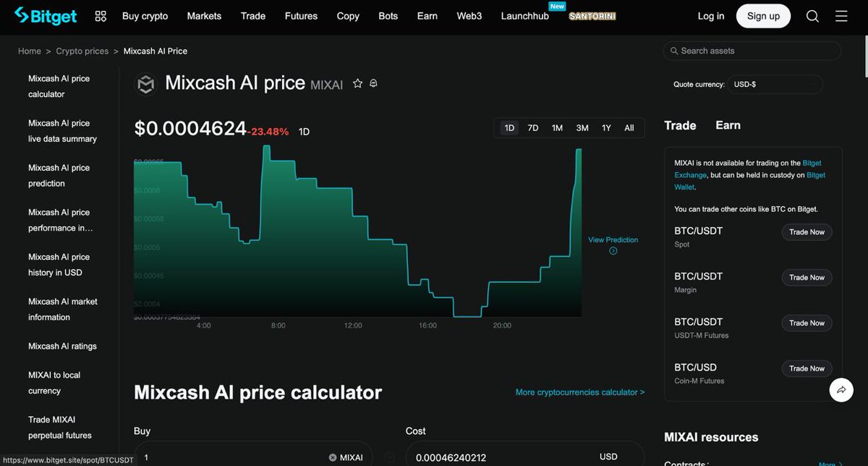Select the 1D chart range
The height and width of the screenshot is (466, 868).
coord(509,128)
